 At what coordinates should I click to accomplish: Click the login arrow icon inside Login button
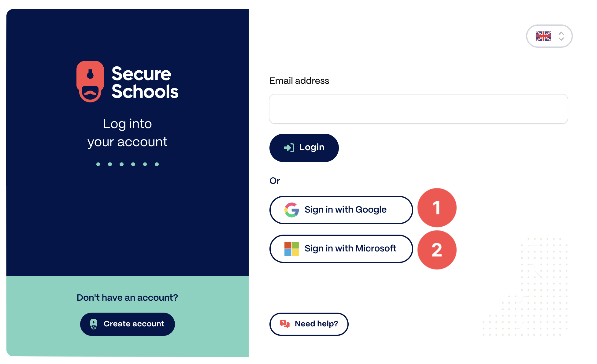(289, 147)
